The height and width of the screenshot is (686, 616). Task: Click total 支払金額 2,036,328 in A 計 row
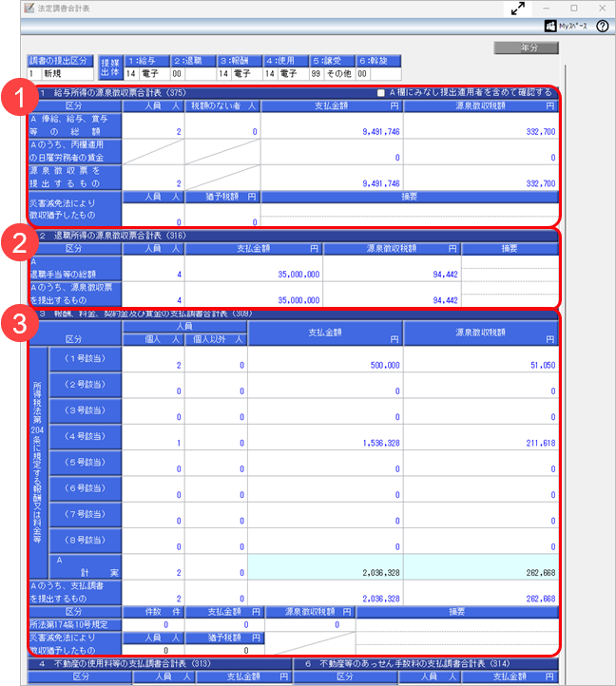(x=325, y=566)
